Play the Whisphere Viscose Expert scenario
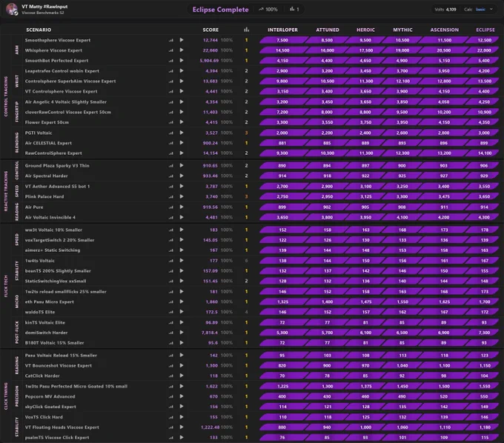 [x=182, y=50]
